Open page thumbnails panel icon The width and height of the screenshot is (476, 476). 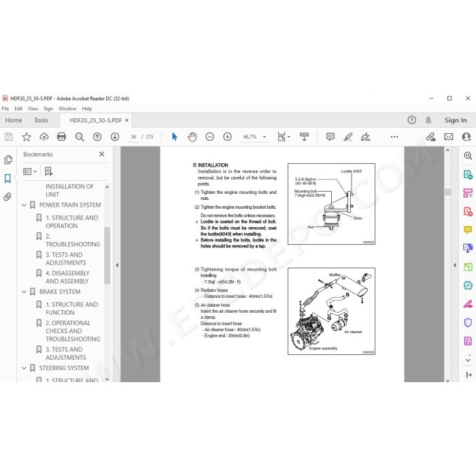8,160
